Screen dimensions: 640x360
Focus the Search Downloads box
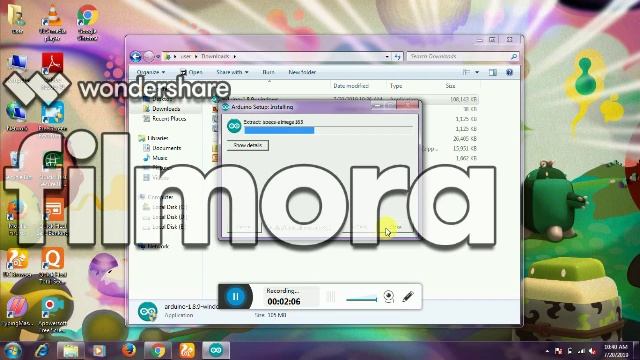[458, 56]
